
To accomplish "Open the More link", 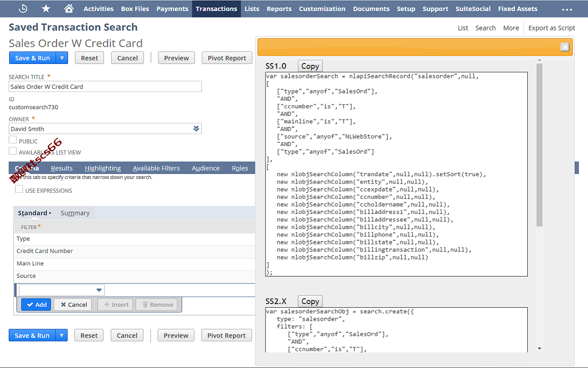I will click(511, 28).
